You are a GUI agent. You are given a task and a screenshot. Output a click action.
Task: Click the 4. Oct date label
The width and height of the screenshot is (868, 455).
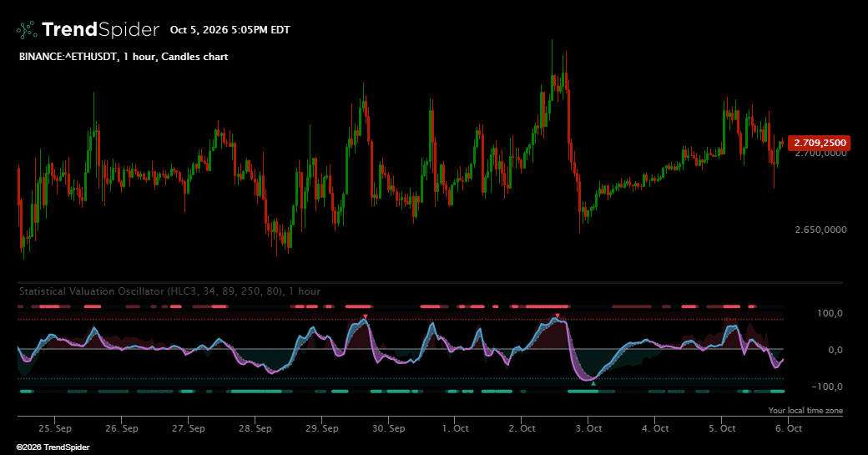[655, 428]
